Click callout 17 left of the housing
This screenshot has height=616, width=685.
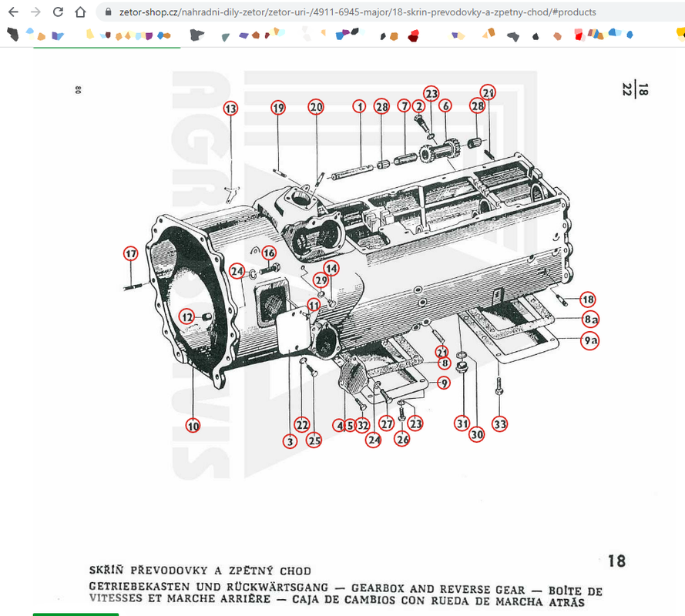point(131,253)
